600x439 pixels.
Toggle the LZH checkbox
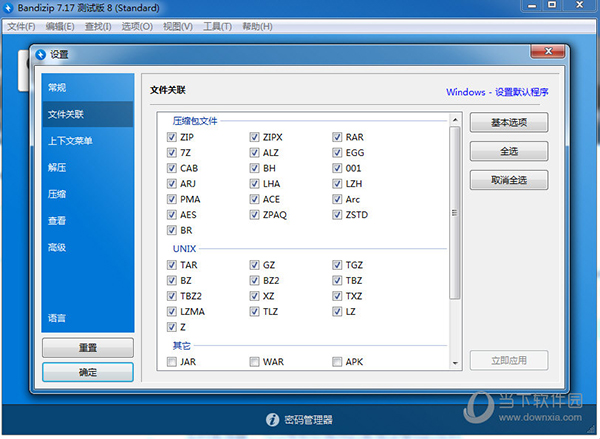click(337, 184)
